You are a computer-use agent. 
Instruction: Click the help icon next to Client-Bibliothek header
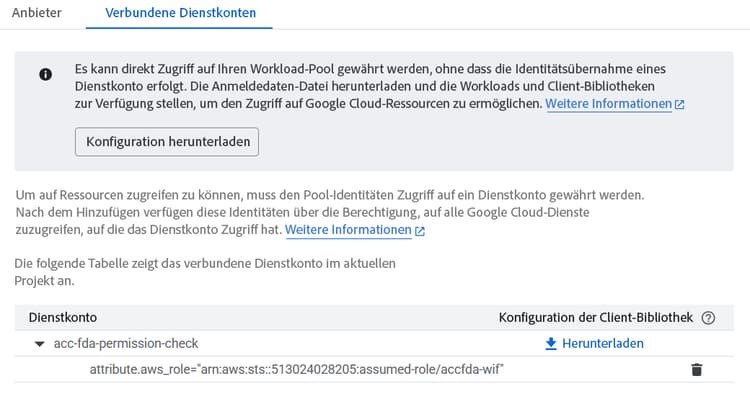708,318
